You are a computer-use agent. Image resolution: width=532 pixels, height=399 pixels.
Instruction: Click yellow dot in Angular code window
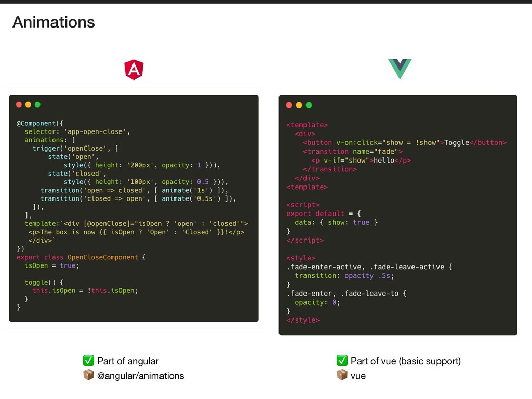(x=28, y=104)
